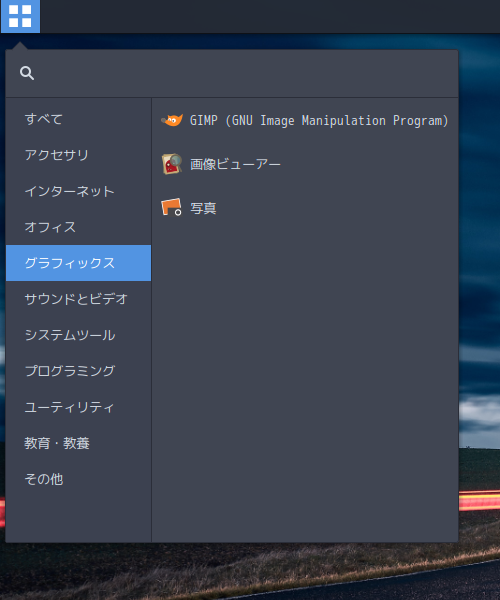
Task: Select the すべて category
Action: pos(78,119)
